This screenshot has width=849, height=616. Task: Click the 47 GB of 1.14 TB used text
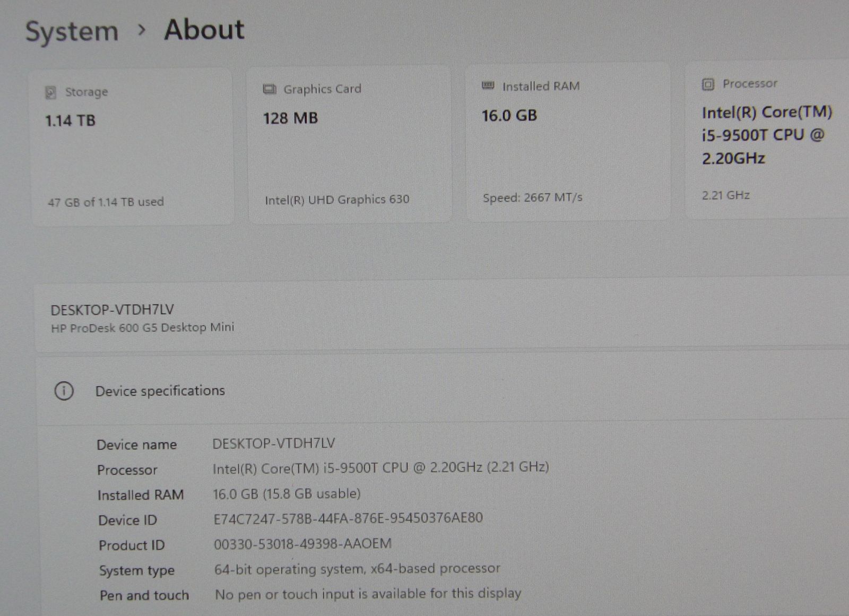tap(106, 202)
